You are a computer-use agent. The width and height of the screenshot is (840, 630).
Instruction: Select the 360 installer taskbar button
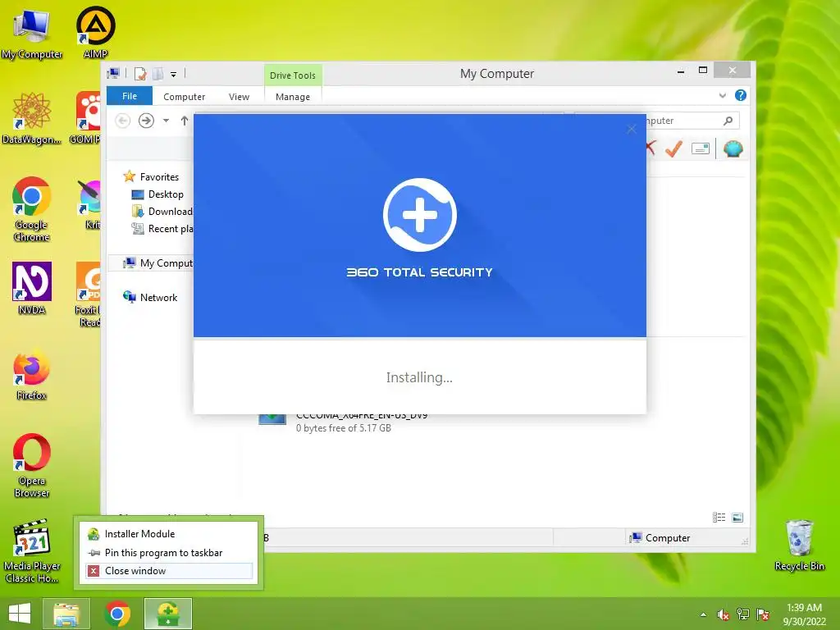click(168, 614)
